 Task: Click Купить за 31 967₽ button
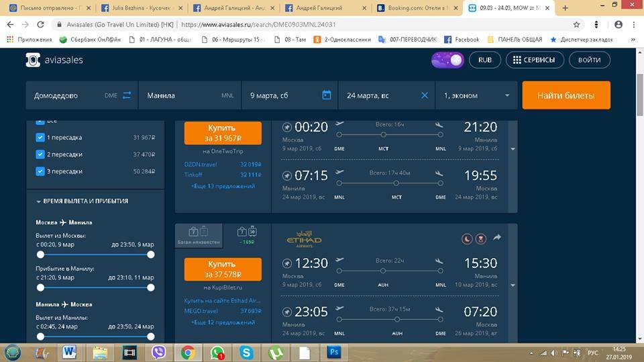coord(223,133)
